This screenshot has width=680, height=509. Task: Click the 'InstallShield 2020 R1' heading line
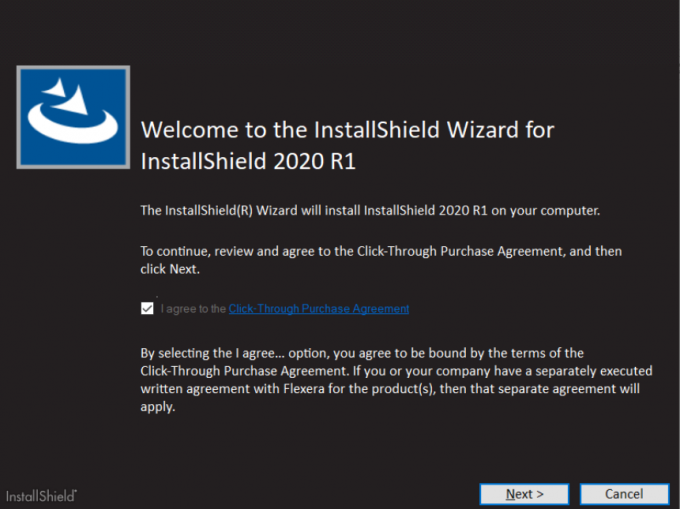pos(248,162)
